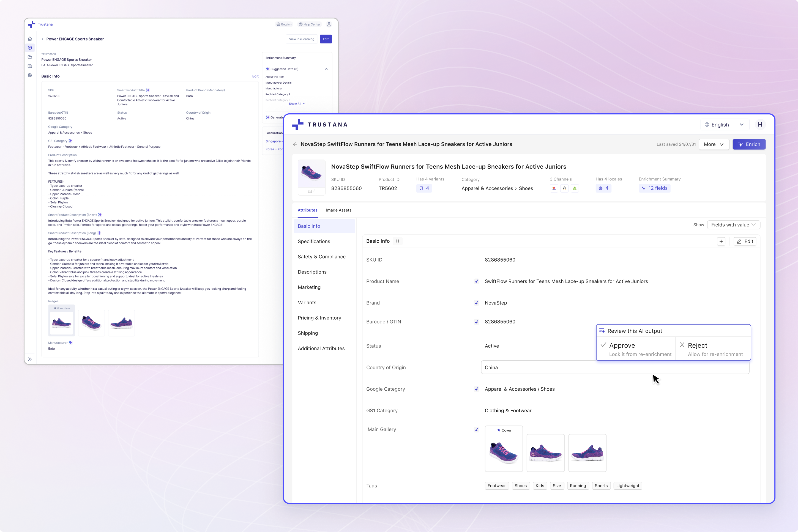Viewport: 798px width, 532px height.
Task: Open catalog list icon in back sidebar
Action: 30,66
